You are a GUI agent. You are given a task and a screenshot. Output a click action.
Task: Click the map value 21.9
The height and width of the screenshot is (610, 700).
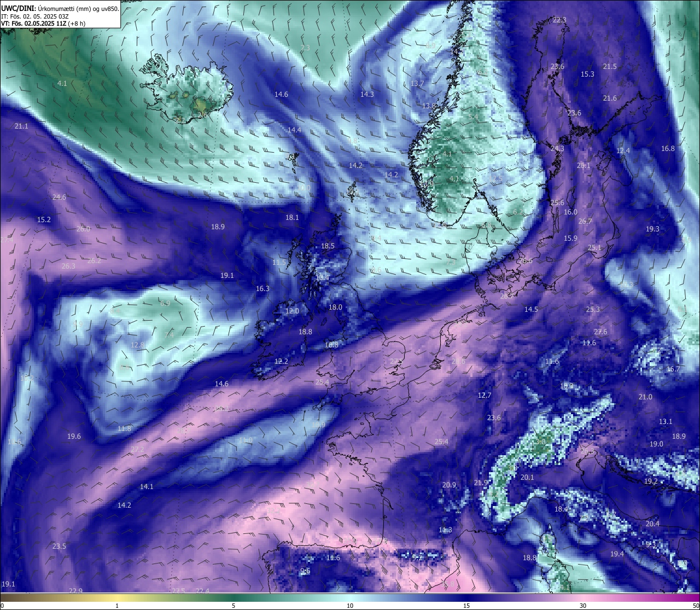[481, 483]
